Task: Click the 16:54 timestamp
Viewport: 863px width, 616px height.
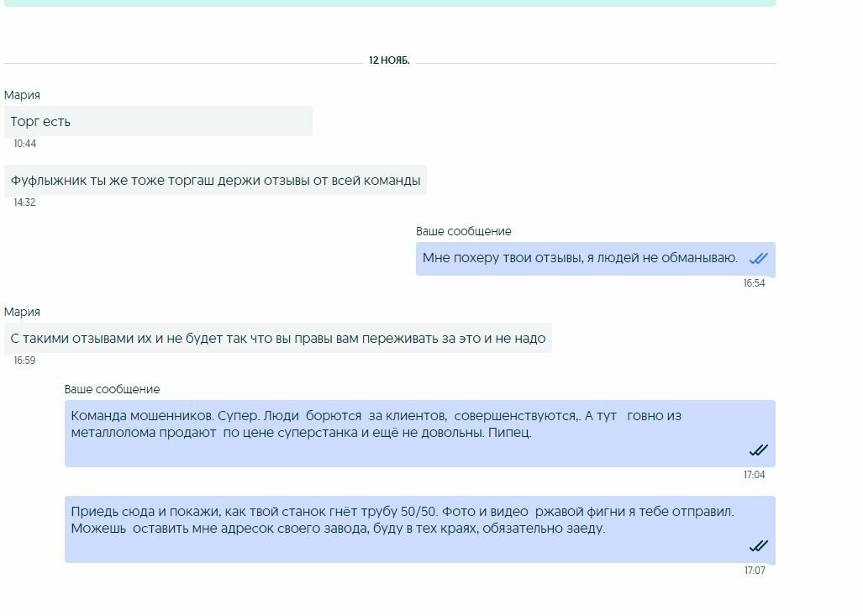Action: [754, 283]
